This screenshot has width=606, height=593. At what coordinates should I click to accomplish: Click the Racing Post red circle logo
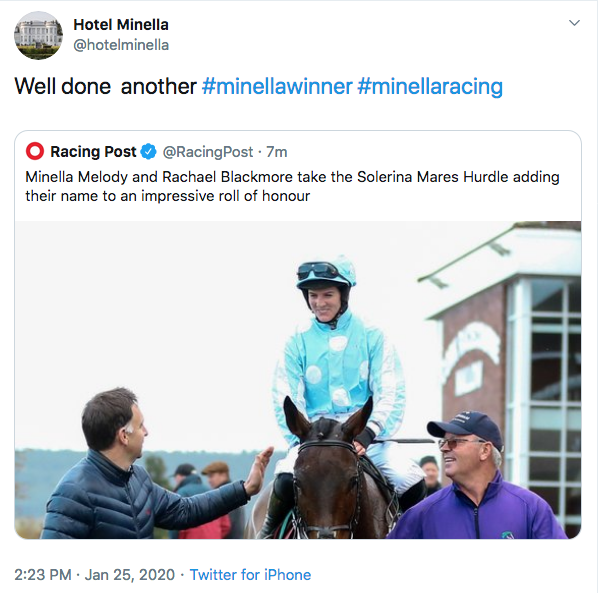coord(35,152)
